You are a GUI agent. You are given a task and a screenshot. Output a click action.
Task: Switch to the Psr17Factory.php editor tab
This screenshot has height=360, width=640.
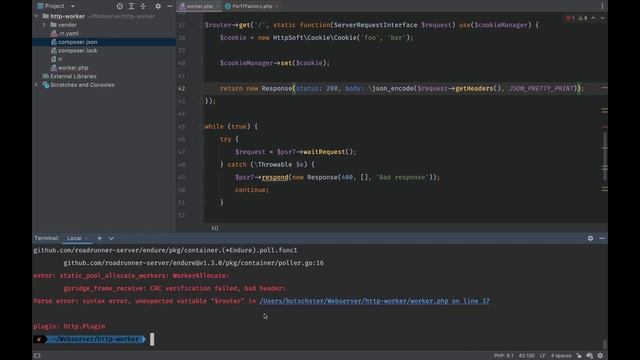pyautogui.click(x=251, y=6)
